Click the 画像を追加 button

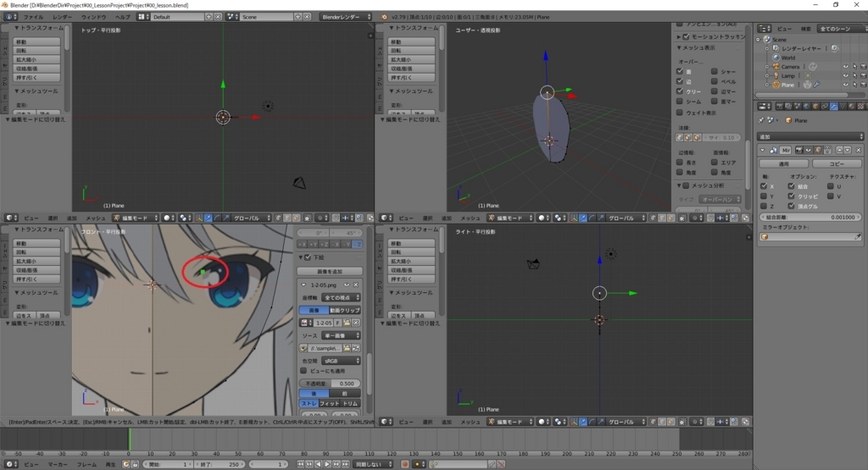330,272
